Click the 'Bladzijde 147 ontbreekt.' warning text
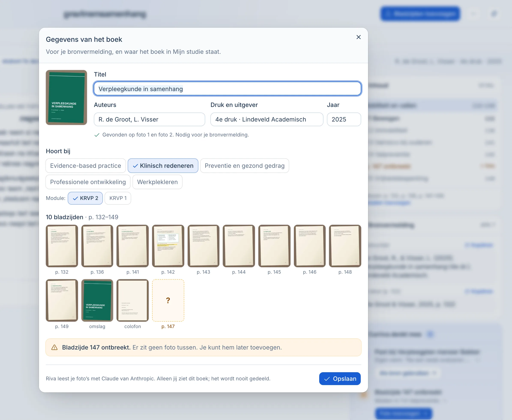The width and height of the screenshot is (512, 420). (x=96, y=347)
